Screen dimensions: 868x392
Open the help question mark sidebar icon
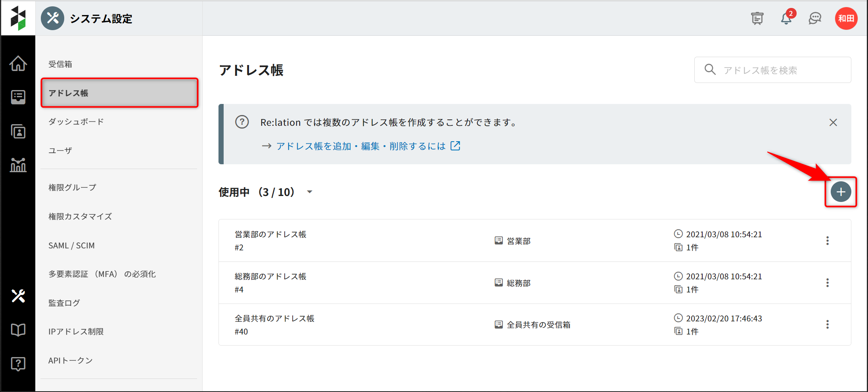pos(18,363)
